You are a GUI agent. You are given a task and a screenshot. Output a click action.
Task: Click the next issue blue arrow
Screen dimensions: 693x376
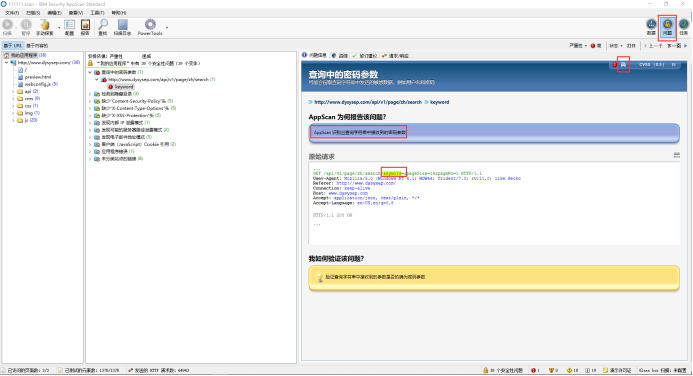pyautogui.click(x=686, y=46)
